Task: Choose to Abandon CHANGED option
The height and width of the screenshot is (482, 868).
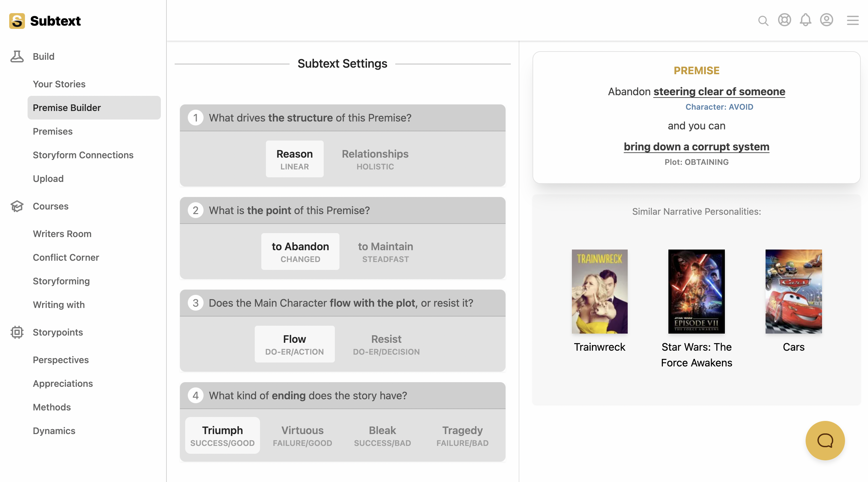Action: click(x=300, y=252)
